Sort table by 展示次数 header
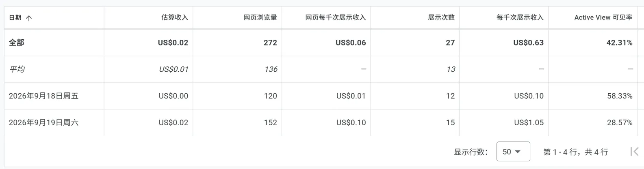Viewport: 644px width, 169px height. 441,17
